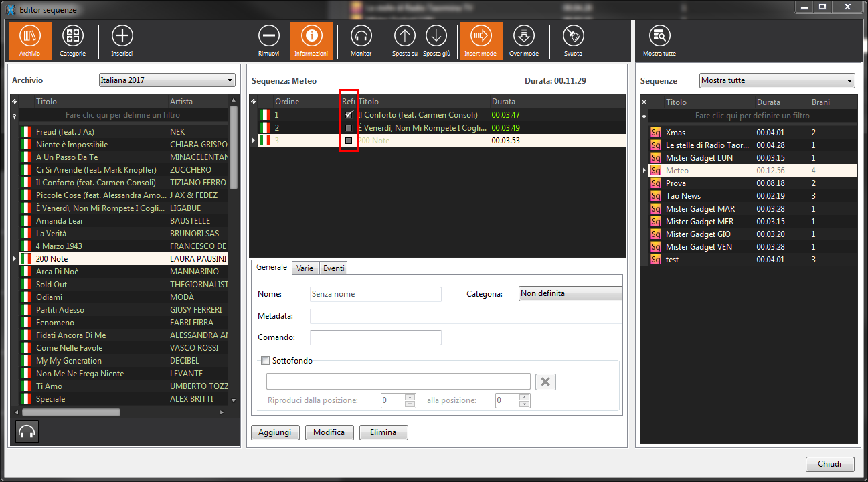
Task: Click the Mostra tutte search icon
Action: pos(659,41)
